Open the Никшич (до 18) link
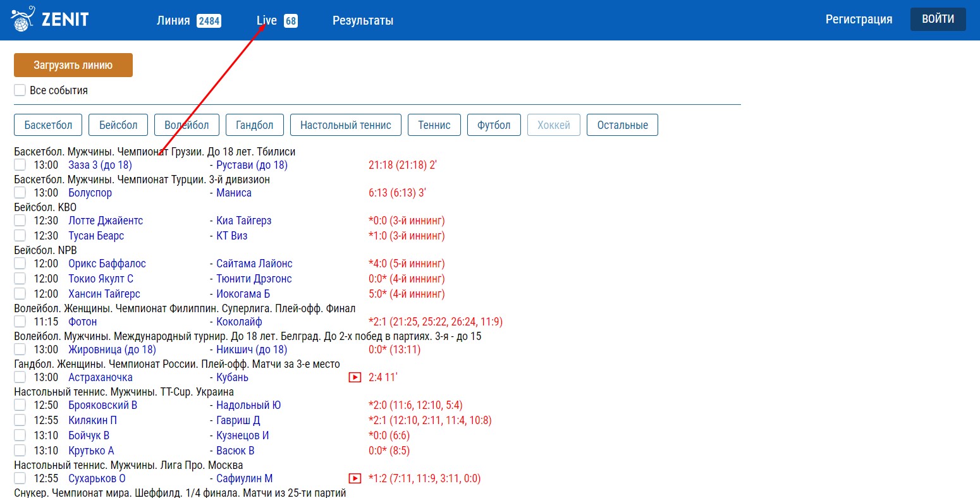 252,349
